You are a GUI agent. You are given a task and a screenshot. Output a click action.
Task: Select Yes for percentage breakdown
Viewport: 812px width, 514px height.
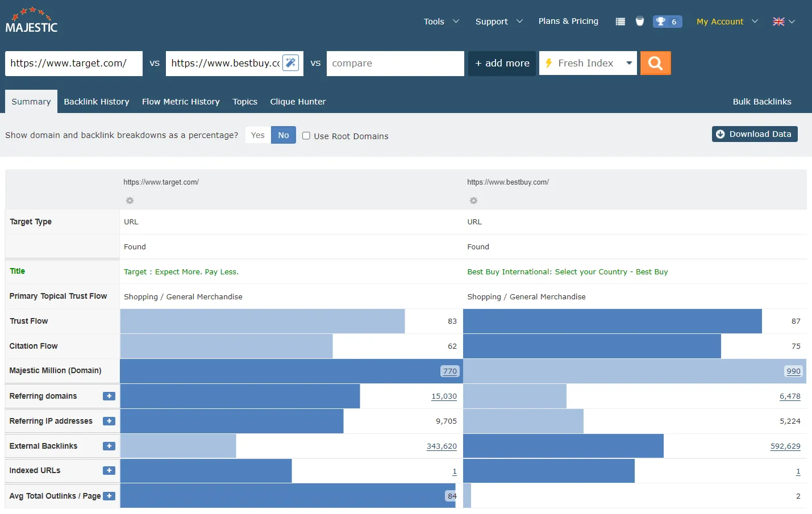click(x=258, y=135)
